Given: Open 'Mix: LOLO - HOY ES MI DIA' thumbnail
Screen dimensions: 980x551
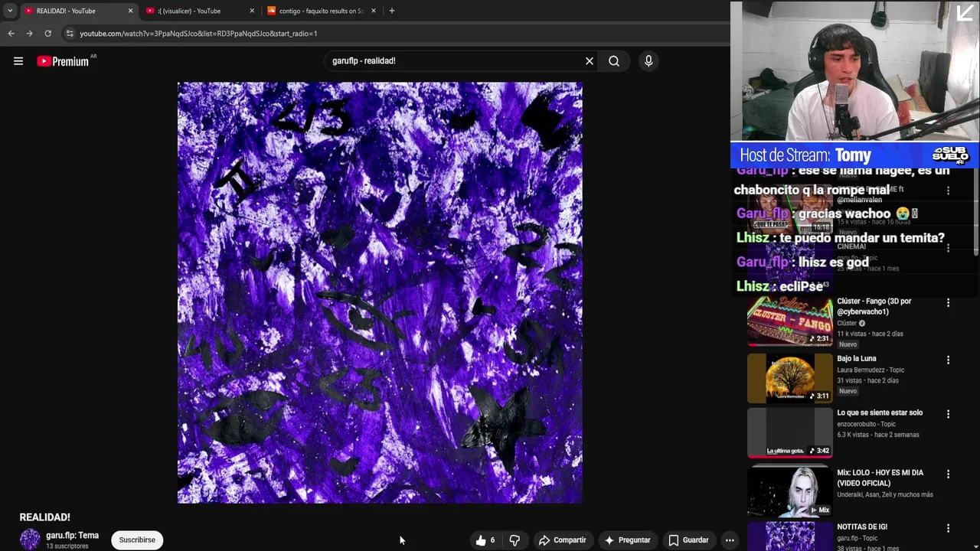Looking at the screenshot, I should coord(790,491).
